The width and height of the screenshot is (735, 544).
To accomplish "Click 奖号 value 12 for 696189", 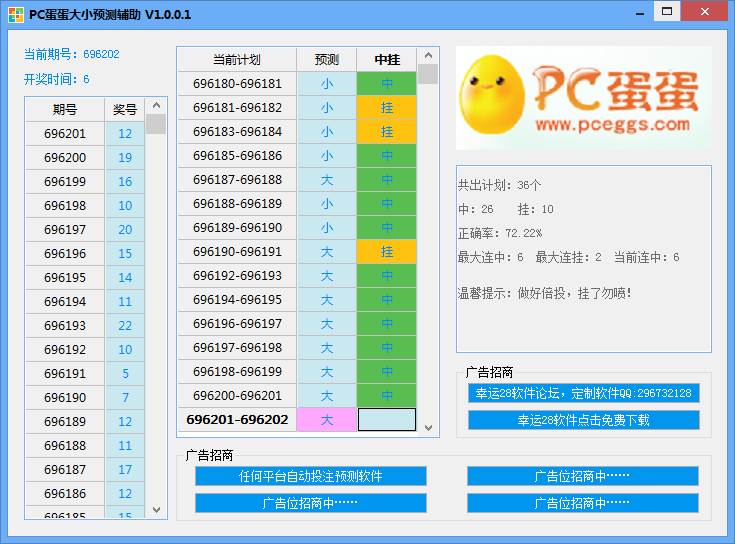I will (125, 421).
